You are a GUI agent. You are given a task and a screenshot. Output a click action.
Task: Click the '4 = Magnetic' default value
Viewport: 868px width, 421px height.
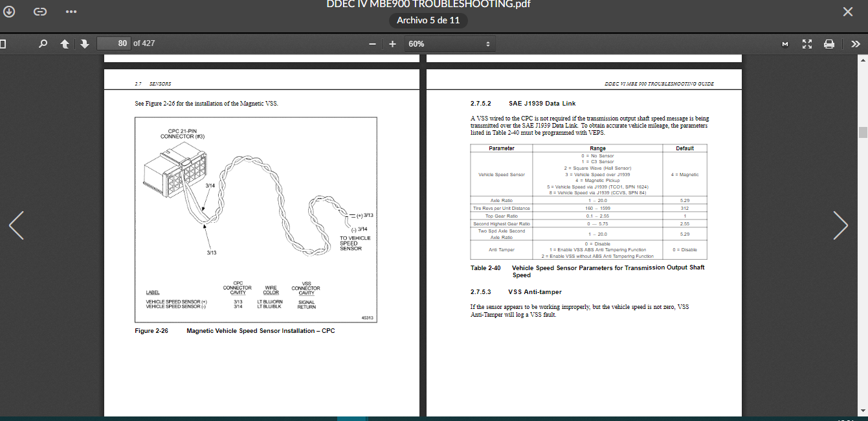(x=685, y=174)
